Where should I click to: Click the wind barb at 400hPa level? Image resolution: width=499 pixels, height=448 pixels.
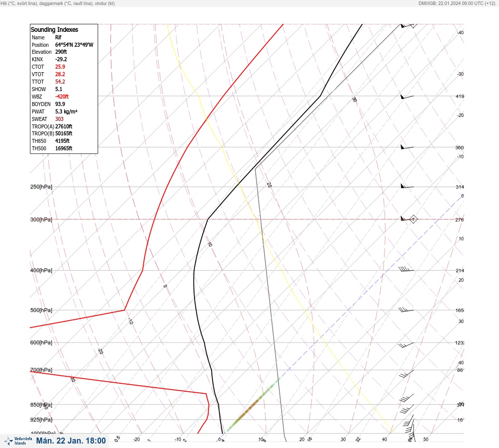pos(406,269)
